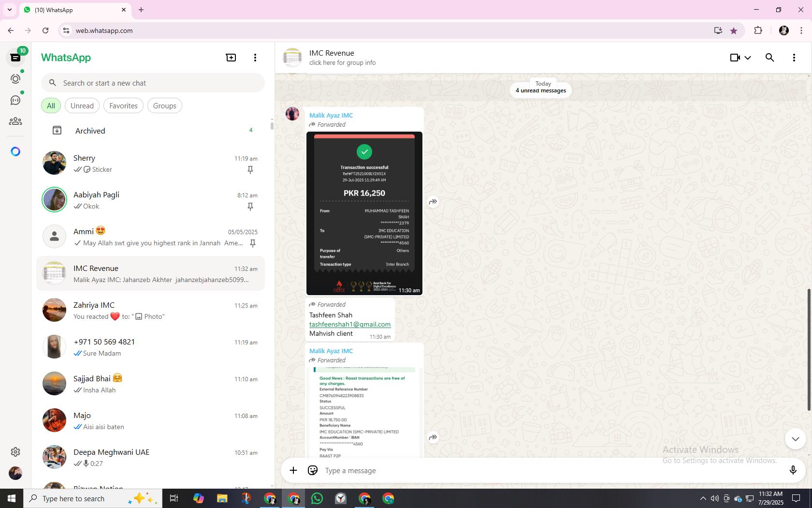812x508 pixels.
Task: Start video call in IMC Revenue
Action: pos(735,58)
